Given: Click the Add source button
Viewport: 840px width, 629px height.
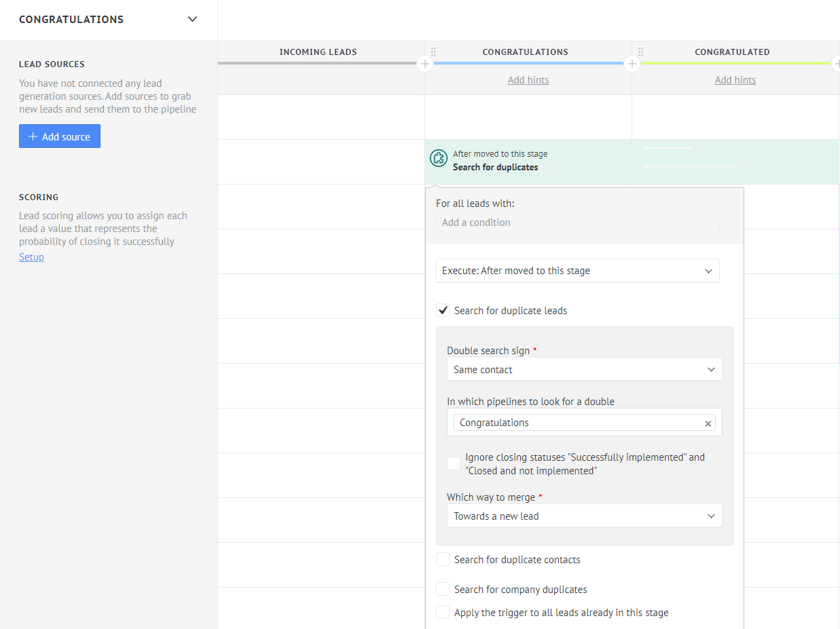Looking at the screenshot, I should pos(60,136).
